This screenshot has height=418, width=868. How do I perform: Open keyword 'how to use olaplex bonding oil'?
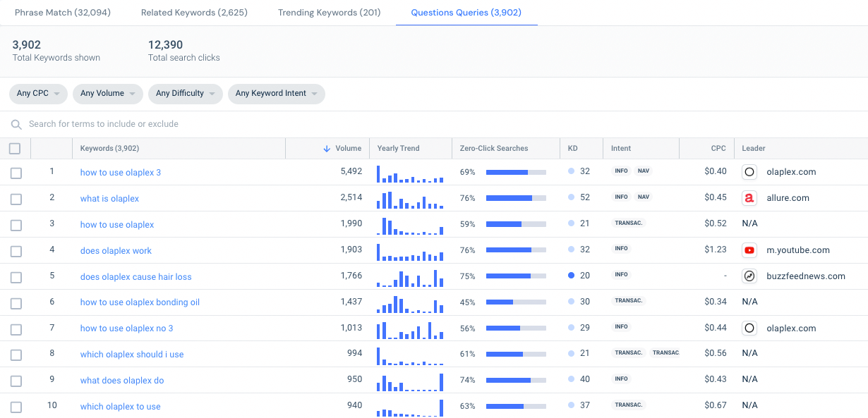(x=140, y=302)
